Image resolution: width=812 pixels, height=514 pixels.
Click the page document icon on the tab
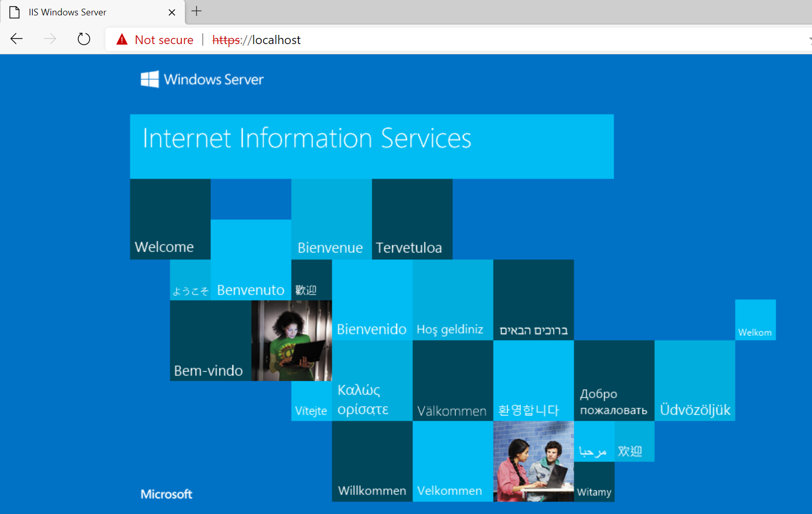click(15, 12)
